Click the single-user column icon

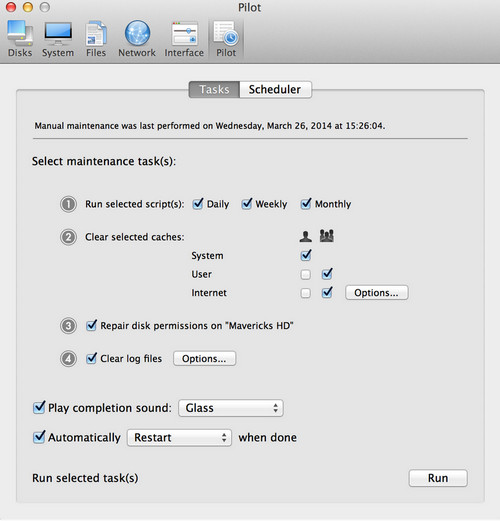pyautogui.click(x=306, y=236)
